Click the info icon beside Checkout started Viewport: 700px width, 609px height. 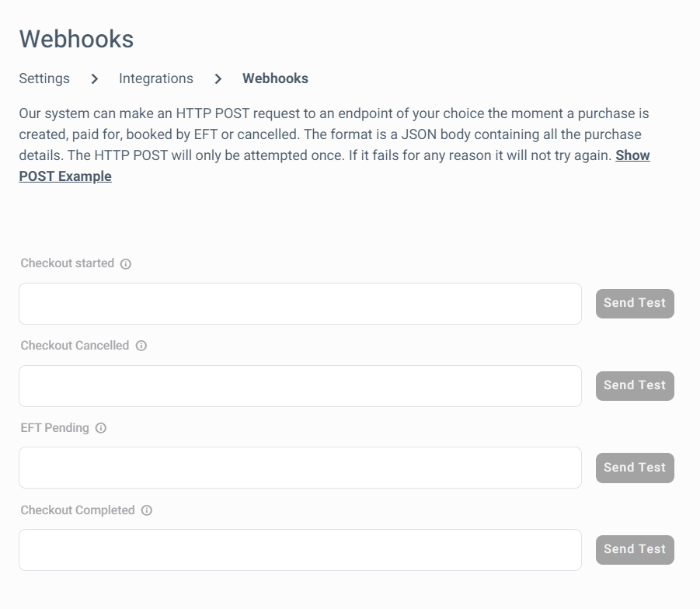[126, 264]
